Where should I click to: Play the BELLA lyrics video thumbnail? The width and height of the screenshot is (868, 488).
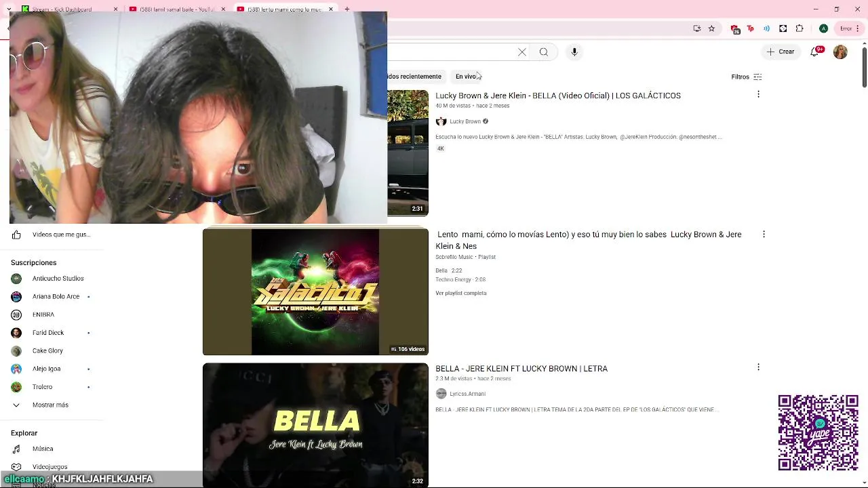pos(315,425)
